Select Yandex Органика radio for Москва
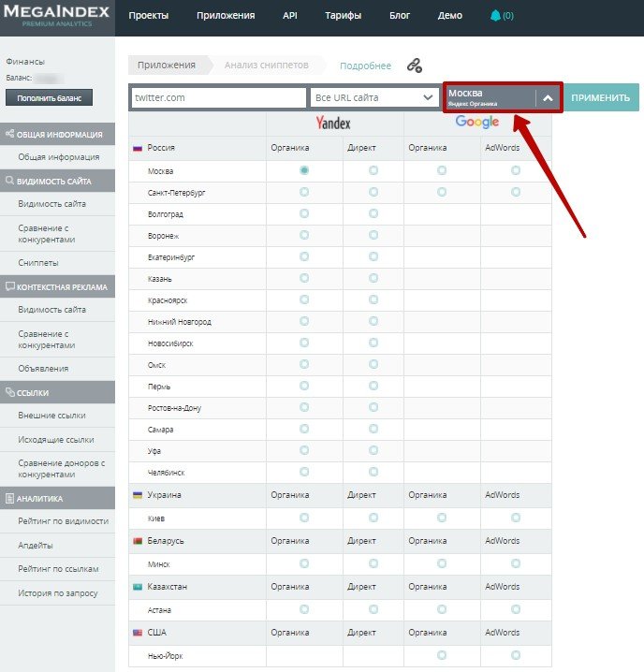Viewport: 644px width, 672px height. point(304,170)
